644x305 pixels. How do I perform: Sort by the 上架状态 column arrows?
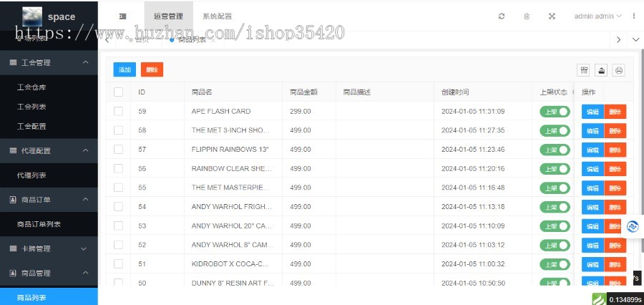point(573,92)
